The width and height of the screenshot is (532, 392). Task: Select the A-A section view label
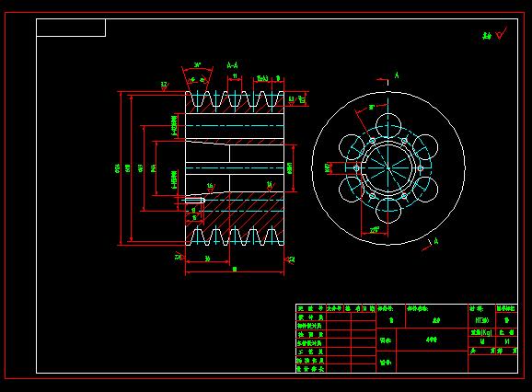click(x=233, y=65)
